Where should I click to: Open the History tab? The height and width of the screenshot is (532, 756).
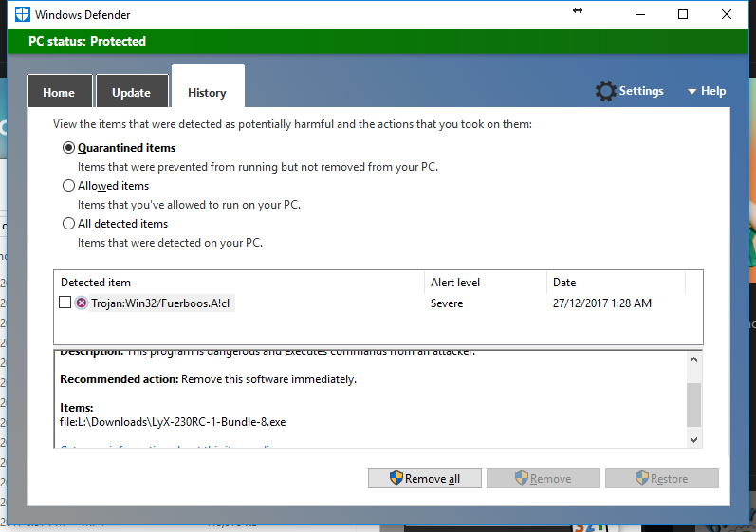pyautogui.click(x=208, y=86)
